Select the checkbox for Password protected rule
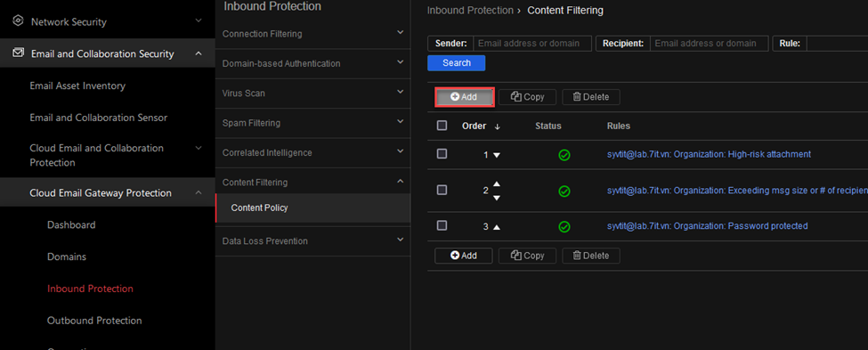This screenshot has height=350, width=868. coord(442,225)
